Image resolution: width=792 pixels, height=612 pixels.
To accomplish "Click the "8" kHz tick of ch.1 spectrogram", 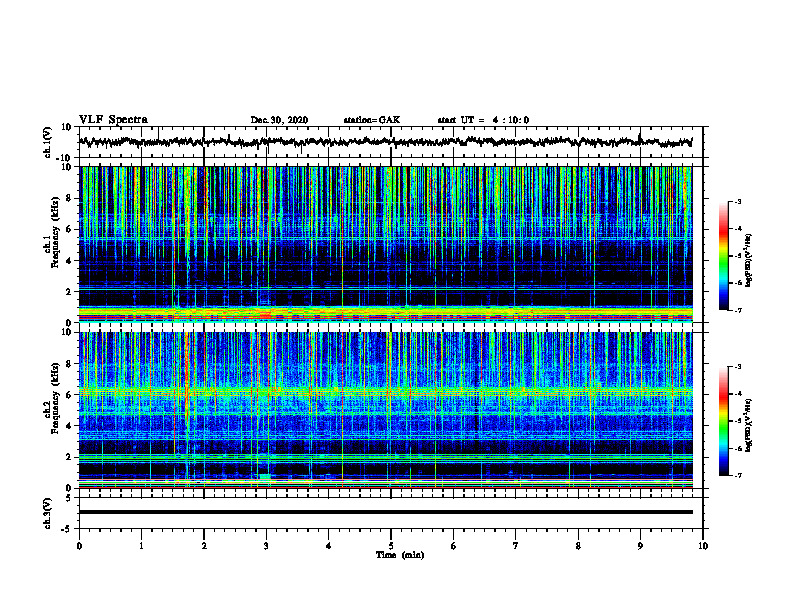I will [69, 198].
